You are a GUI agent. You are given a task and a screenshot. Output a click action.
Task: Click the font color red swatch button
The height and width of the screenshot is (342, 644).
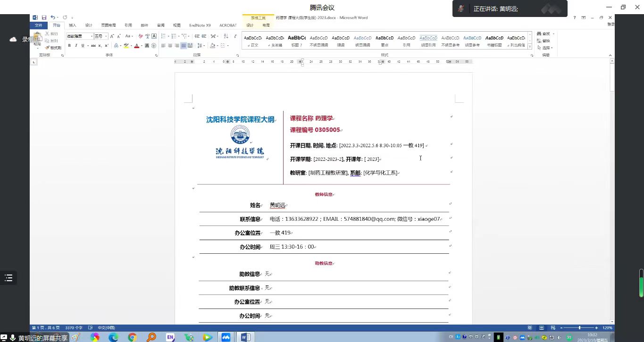click(136, 46)
